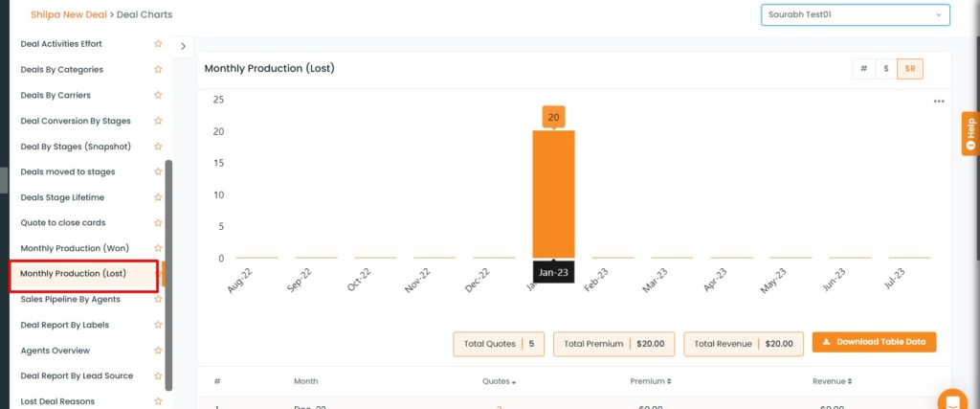This screenshot has height=409, width=980.
Task: Favorite the Deal Activities Effort chart star
Action: tap(158, 44)
